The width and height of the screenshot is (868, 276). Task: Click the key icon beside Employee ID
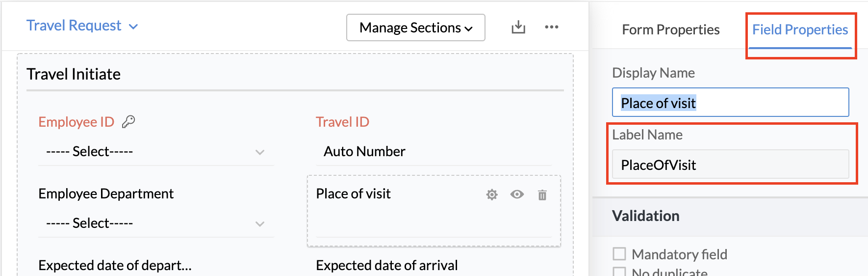coord(128,121)
